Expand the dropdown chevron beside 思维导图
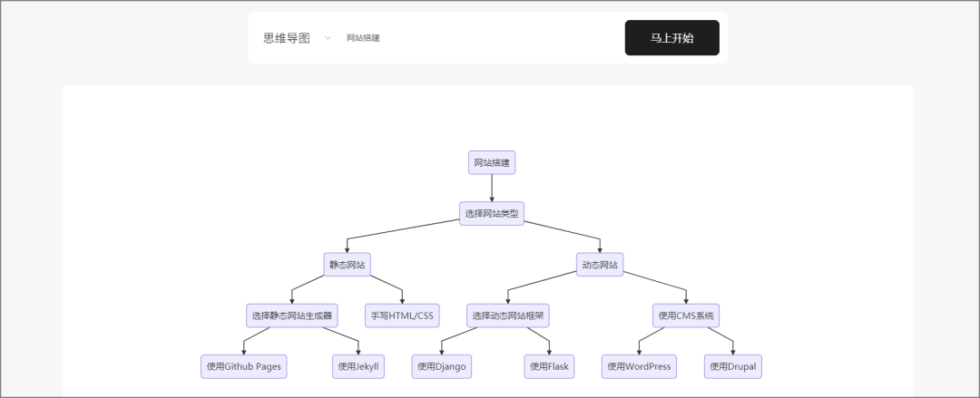Screen dimensions: 980x398 point(328,38)
